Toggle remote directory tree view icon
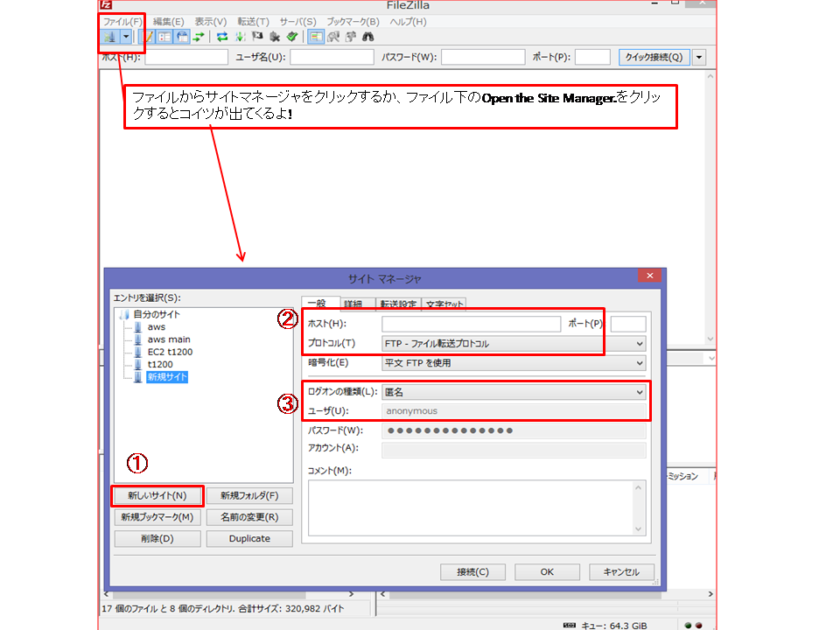Screen dimensions: 840x630 (x=182, y=37)
